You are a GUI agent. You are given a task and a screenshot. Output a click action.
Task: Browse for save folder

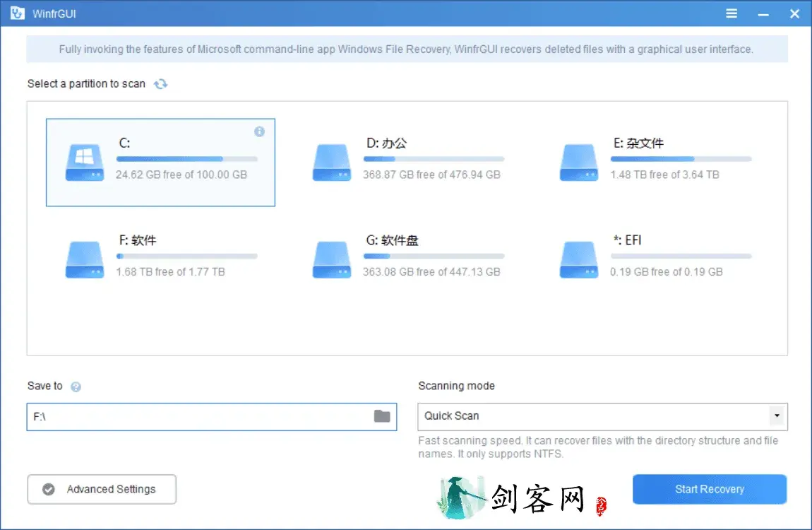point(382,416)
